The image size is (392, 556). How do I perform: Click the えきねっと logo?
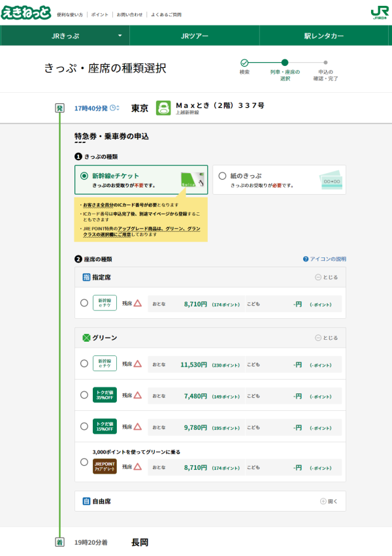(x=26, y=13)
